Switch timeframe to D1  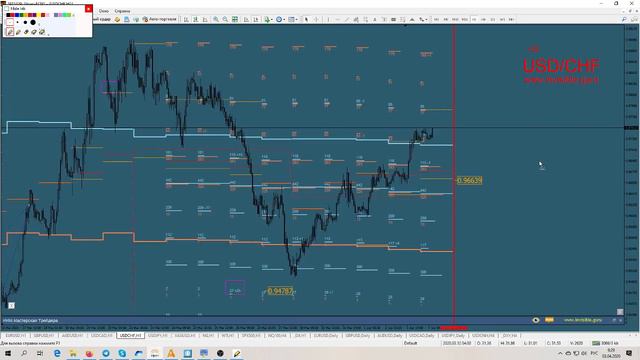(x=493, y=19)
